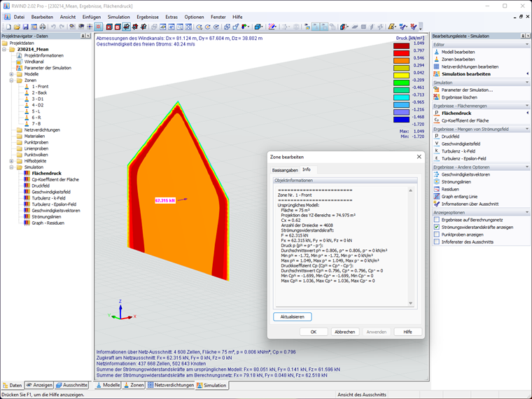The height and width of the screenshot is (399, 532).
Task: Collapse the Anzeigeoptionen section arrow
Action: tap(527, 212)
